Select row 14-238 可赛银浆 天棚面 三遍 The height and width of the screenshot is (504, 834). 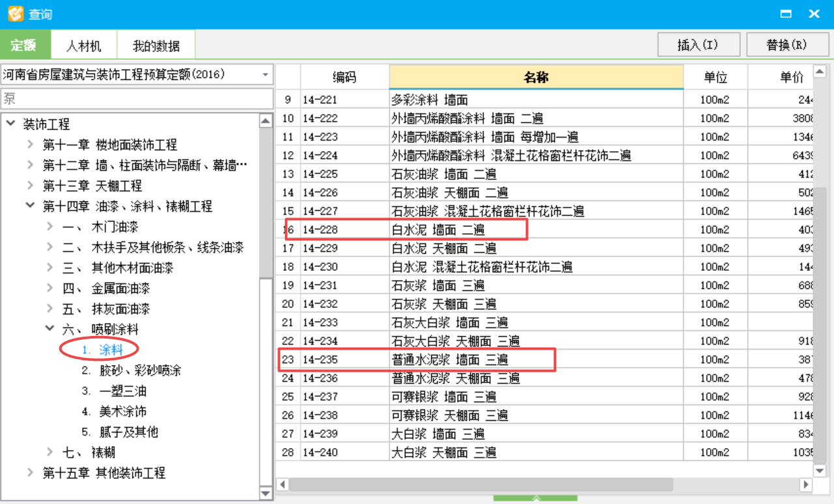[545, 415]
